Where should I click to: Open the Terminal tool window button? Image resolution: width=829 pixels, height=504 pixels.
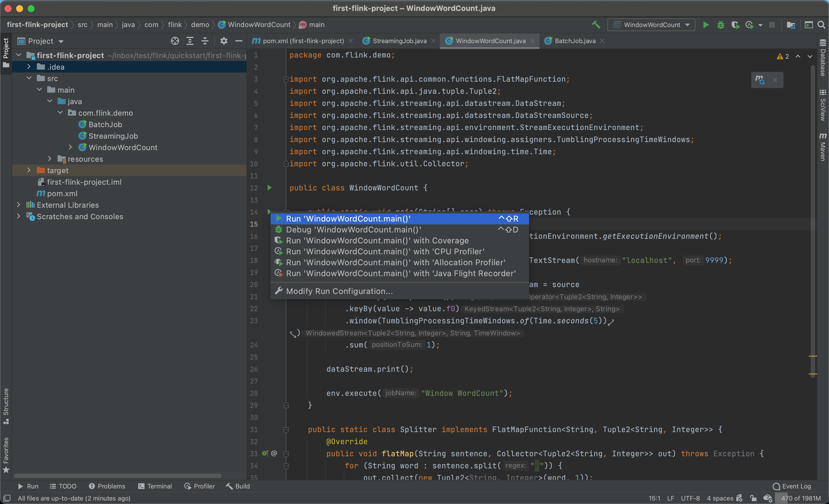(155, 486)
